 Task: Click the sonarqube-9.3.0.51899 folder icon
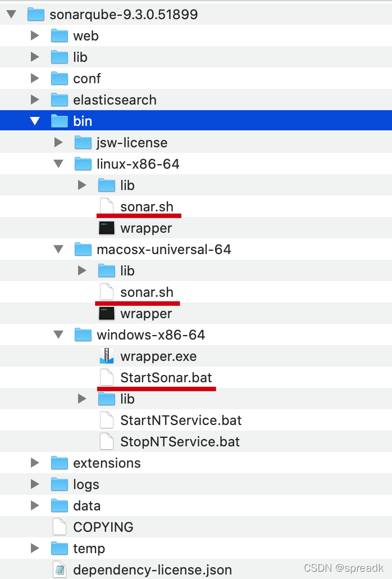click(36, 15)
